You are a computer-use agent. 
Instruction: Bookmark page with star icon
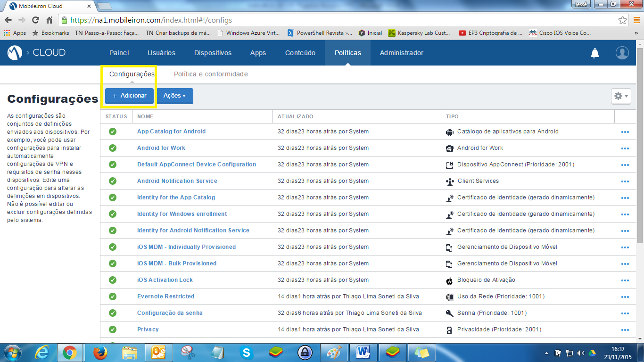(x=623, y=20)
